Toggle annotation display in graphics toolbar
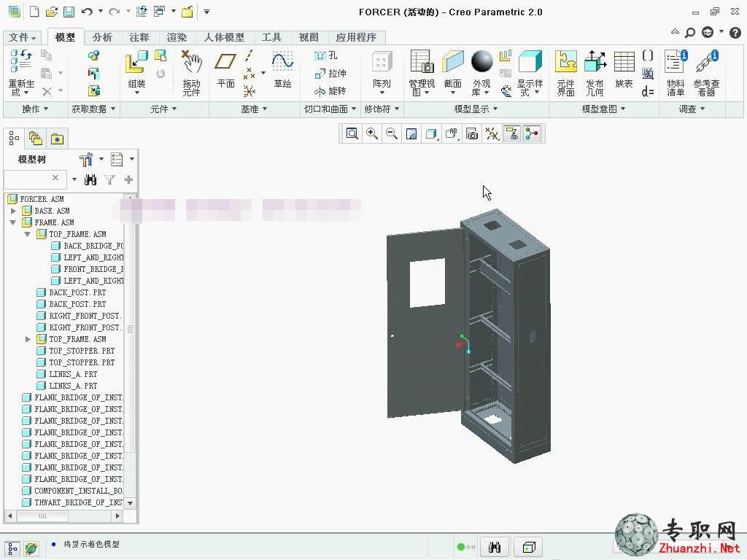 click(512, 134)
